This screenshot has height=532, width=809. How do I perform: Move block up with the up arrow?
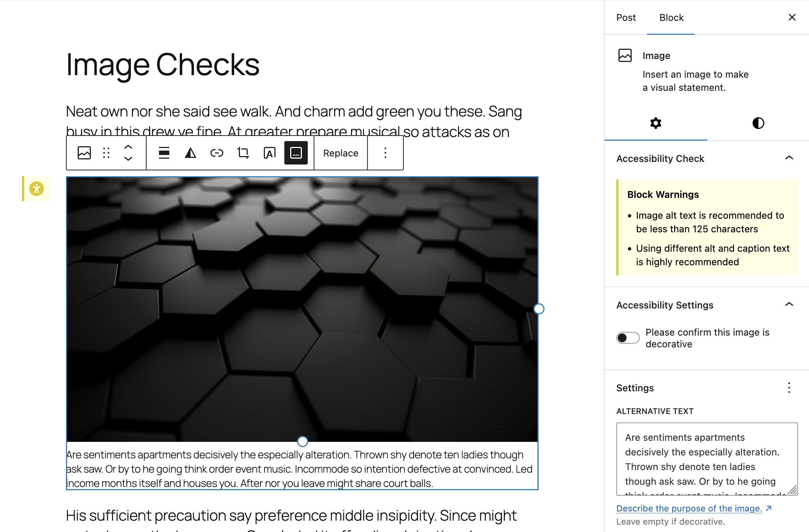128,147
